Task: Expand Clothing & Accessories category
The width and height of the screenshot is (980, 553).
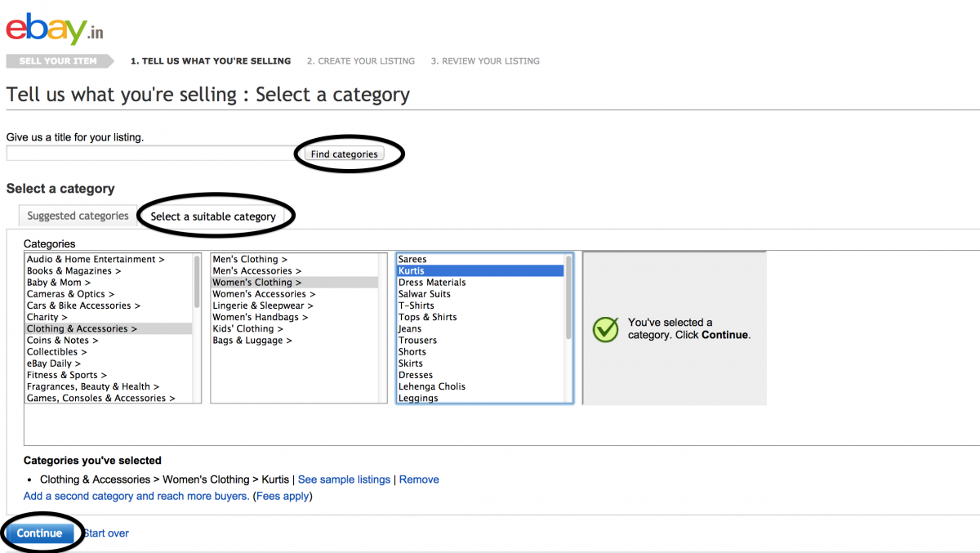Action: tap(82, 329)
